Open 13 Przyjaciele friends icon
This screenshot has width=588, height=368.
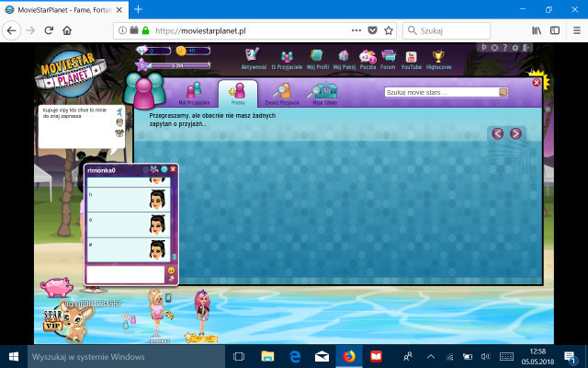pyautogui.click(x=285, y=58)
